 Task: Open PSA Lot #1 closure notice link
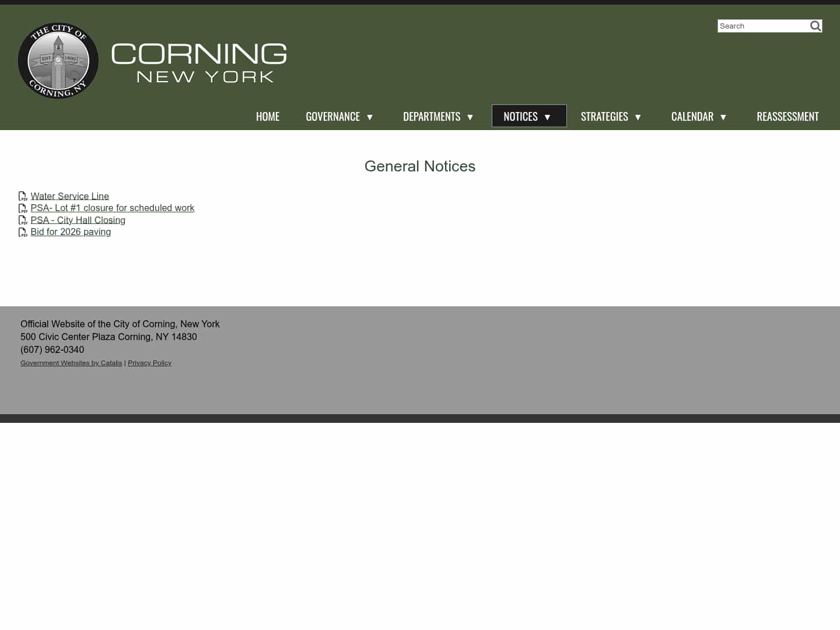[113, 208]
